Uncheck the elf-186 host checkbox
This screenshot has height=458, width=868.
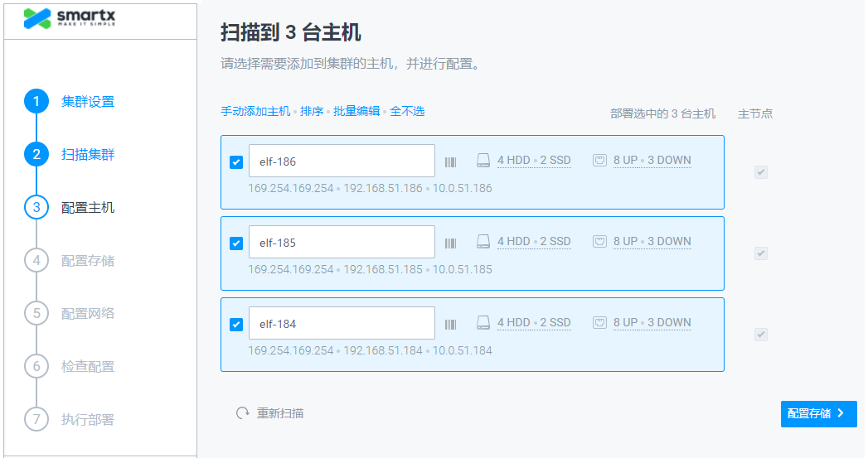[x=236, y=162]
